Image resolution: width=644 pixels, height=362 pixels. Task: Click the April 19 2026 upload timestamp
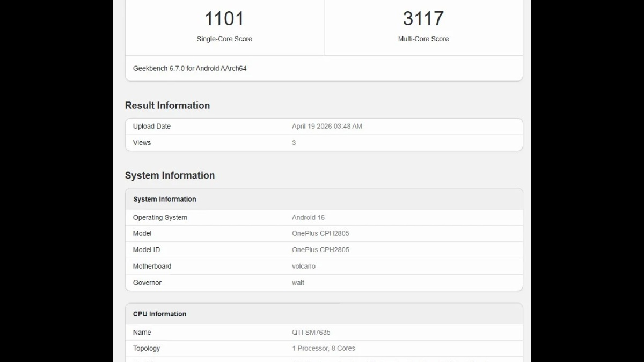[x=327, y=127]
